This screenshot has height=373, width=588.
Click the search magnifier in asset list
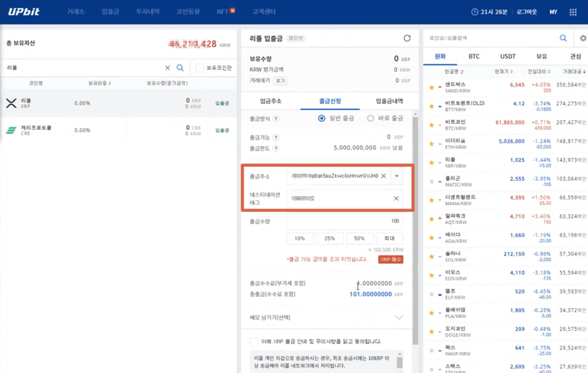[180, 67]
